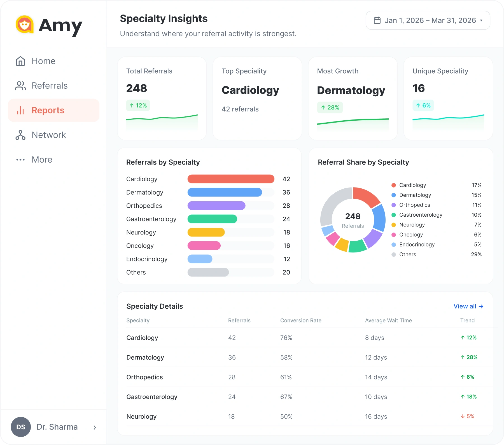
Task: Click the pink Oncology bar
Action: (204, 246)
